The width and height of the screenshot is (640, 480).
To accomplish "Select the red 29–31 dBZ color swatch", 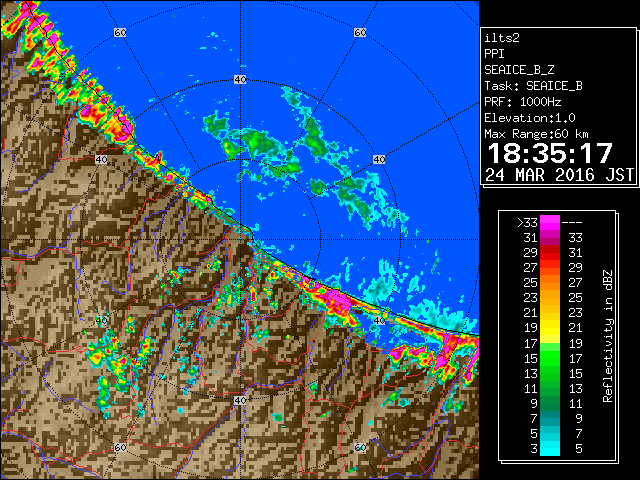I will (x=550, y=253).
